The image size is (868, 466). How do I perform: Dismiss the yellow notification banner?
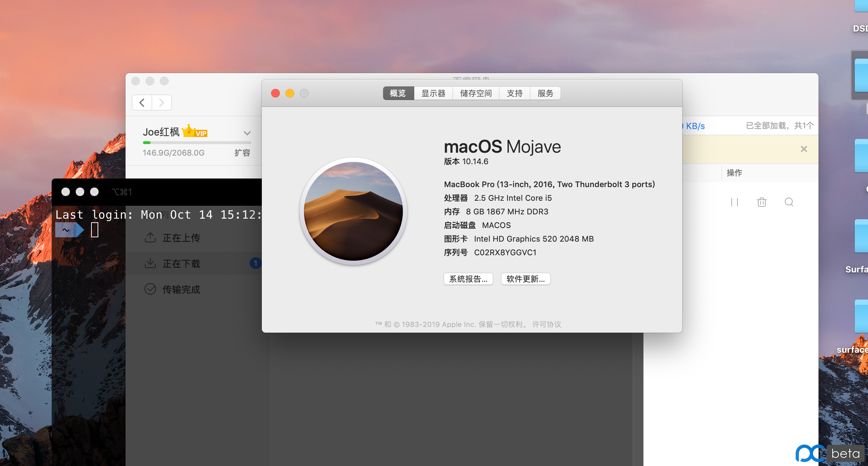click(804, 149)
